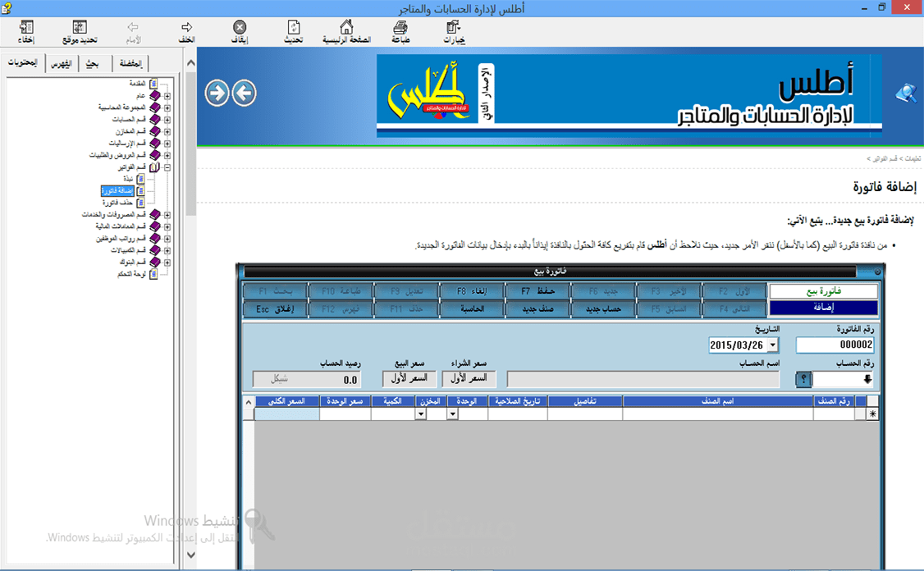Click the إلغاء F8 cancel button
The width and height of the screenshot is (924, 571).
pyautogui.click(x=473, y=291)
